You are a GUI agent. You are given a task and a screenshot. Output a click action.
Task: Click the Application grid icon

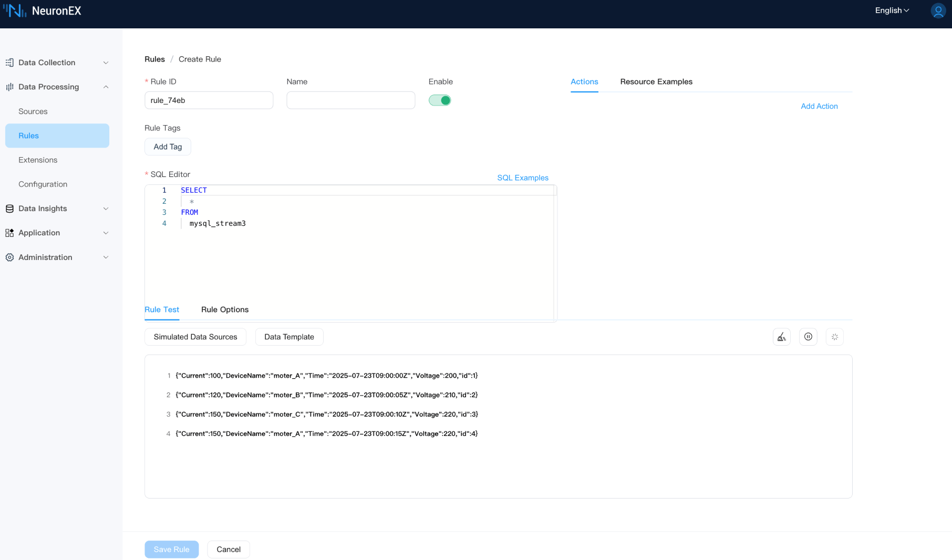pyautogui.click(x=9, y=233)
